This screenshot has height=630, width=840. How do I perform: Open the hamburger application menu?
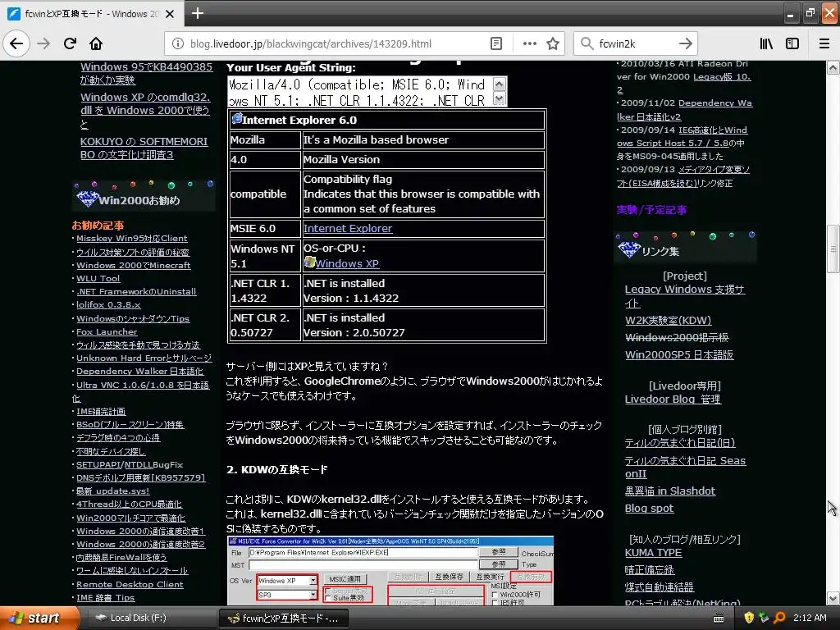point(824,43)
